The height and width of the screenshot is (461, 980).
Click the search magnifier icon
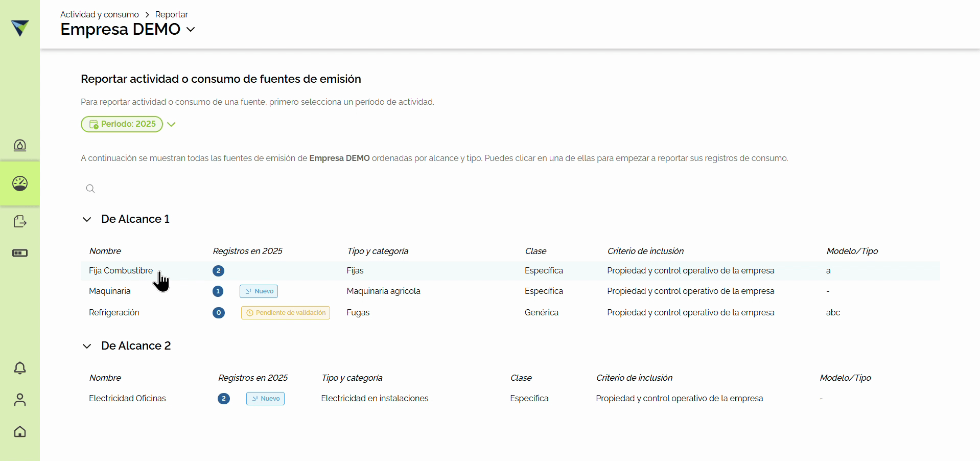tap(90, 189)
